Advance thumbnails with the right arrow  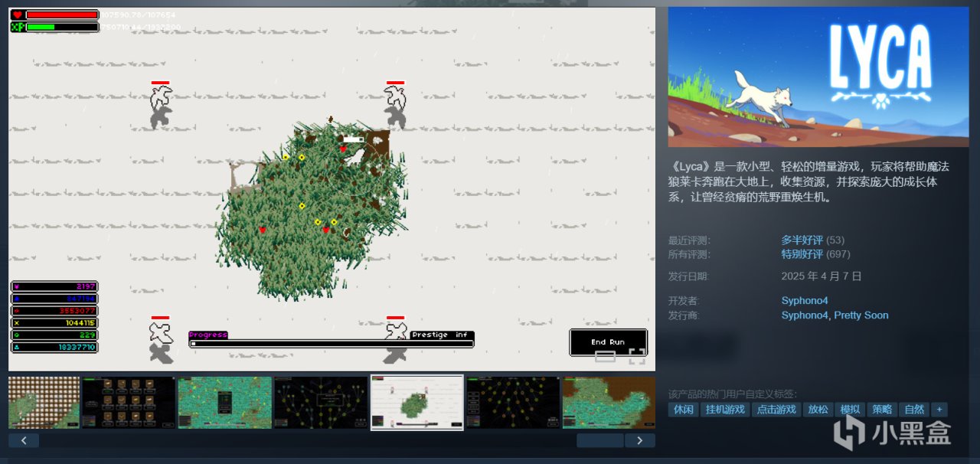click(x=640, y=440)
